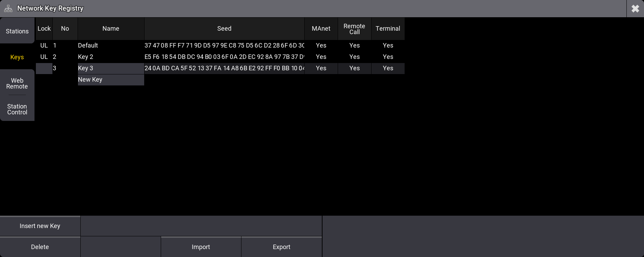
Task: Select the Key 3 name cell
Action: (x=110, y=68)
